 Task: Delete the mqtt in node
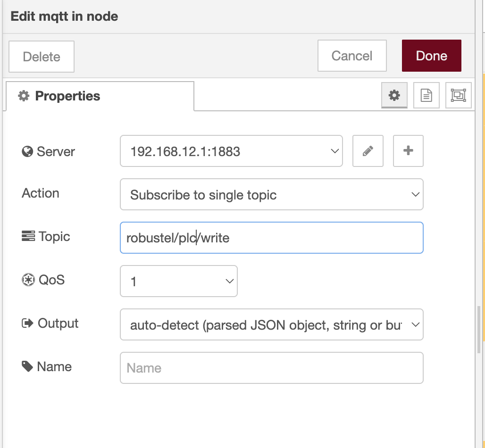click(x=42, y=57)
